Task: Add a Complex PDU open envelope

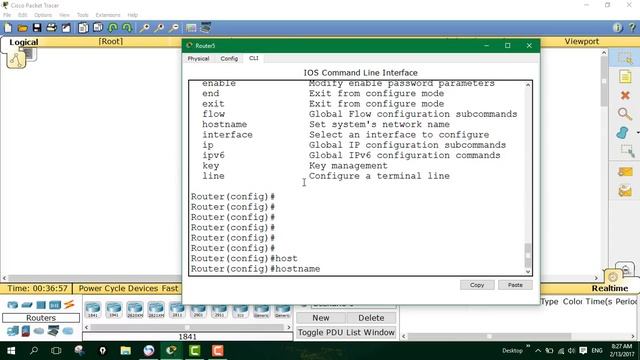Action: point(625,191)
